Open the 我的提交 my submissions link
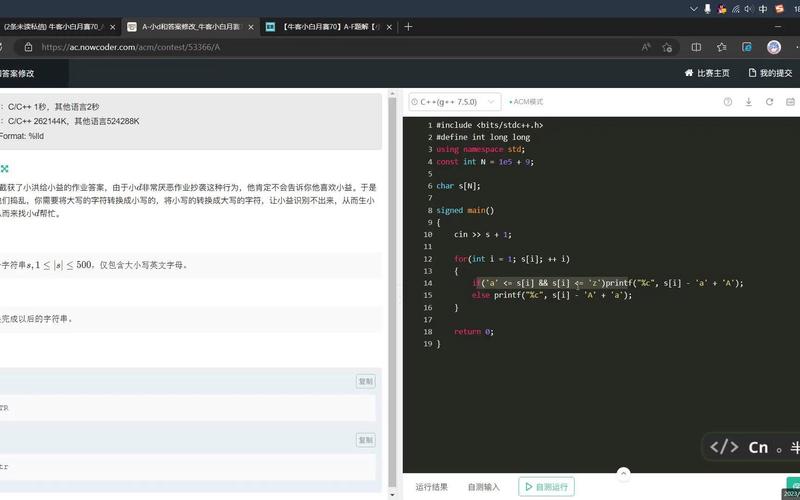Screen dimensions: 800x500 [x=770, y=73]
